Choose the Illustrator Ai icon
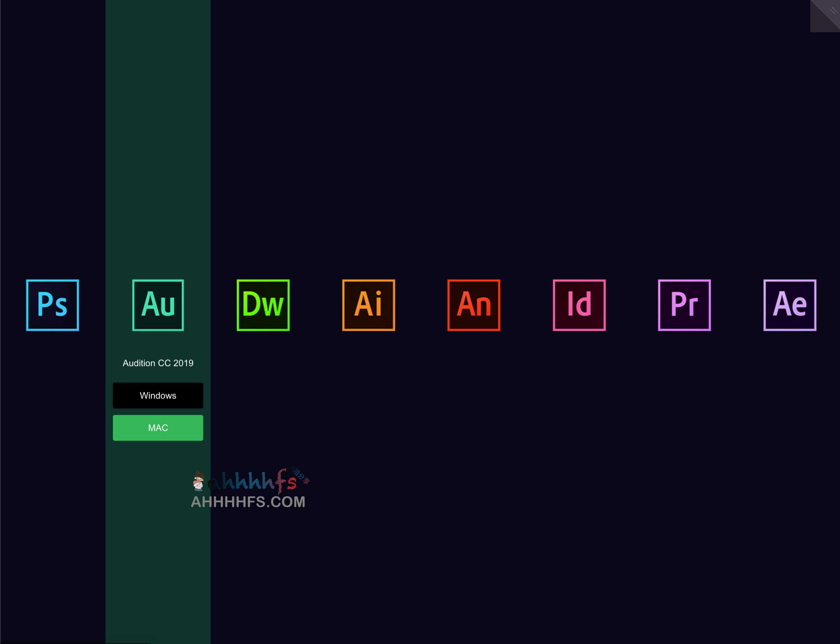Image resolution: width=840 pixels, height=644 pixels. click(369, 305)
